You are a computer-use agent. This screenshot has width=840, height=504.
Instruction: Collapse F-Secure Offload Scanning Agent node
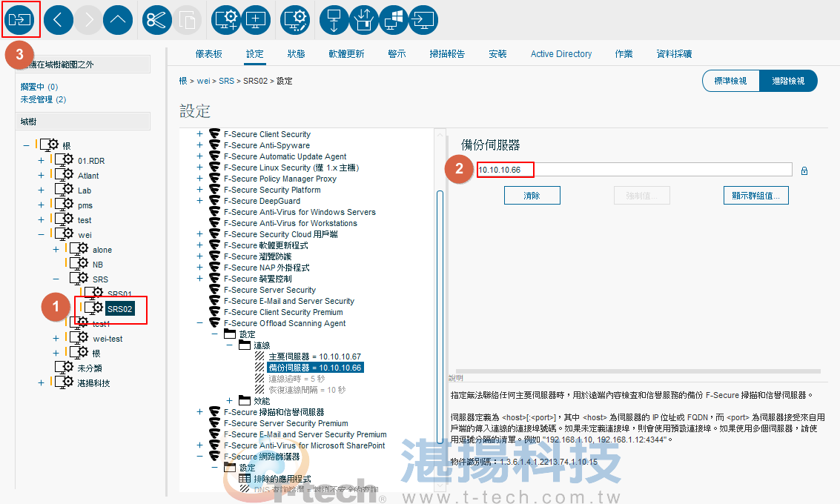[200, 323]
